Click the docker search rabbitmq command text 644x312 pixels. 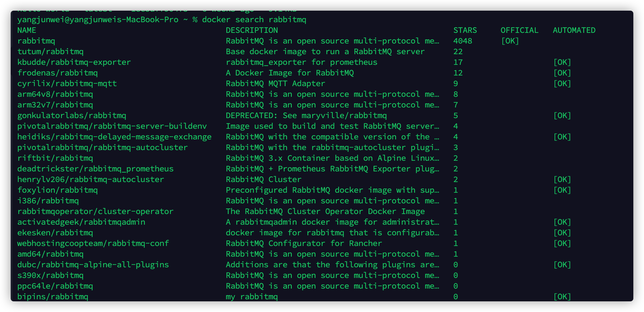point(254,20)
